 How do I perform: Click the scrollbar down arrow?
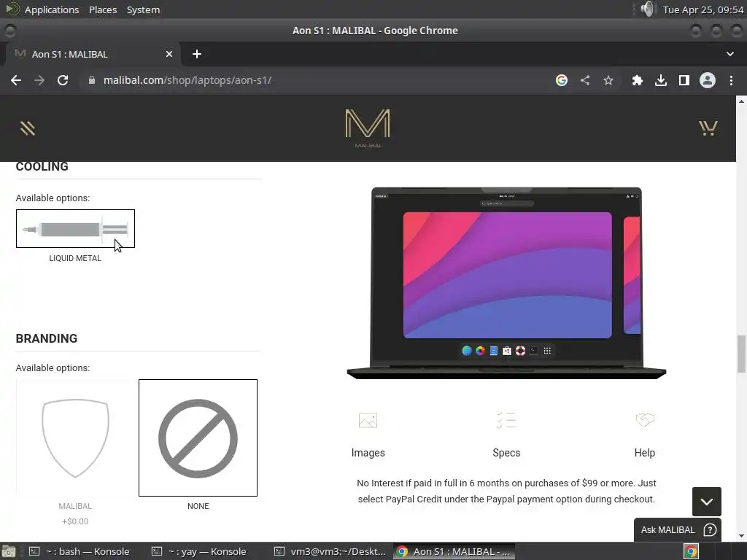coord(741,536)
